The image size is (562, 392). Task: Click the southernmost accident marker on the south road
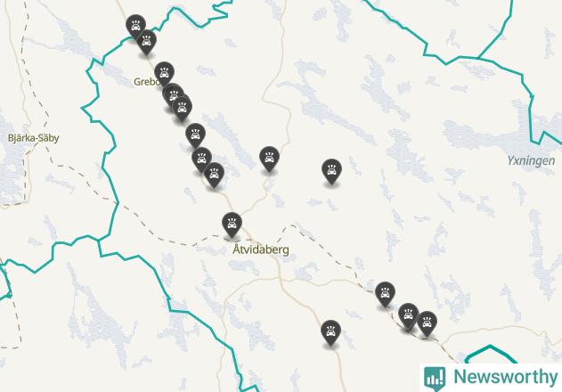pos(330,332)
